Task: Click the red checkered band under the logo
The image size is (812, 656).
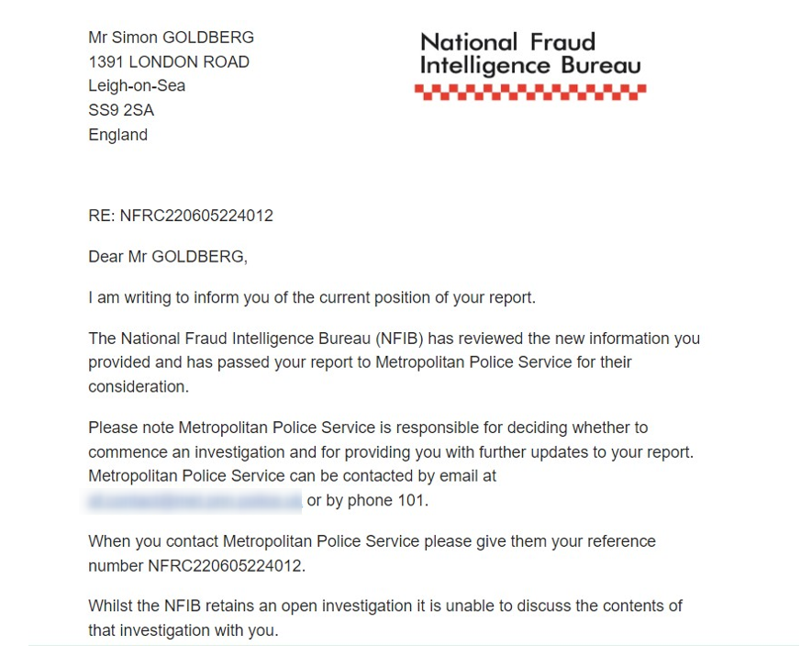Action: point(529,92)
